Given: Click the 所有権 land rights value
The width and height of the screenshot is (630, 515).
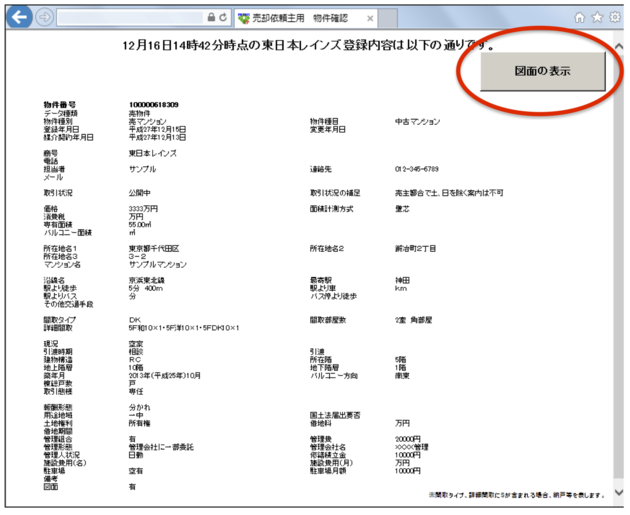Looking at the screenshot, I should click(139, 423).
